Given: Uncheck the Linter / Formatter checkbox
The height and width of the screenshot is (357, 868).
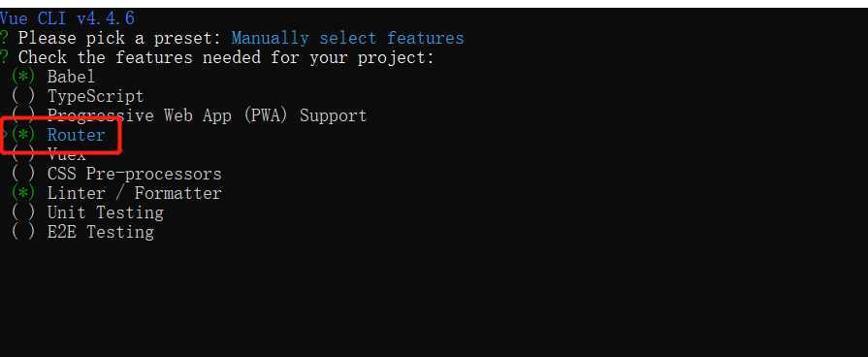Looking at the screenshot, I should [x=22, y=193].
